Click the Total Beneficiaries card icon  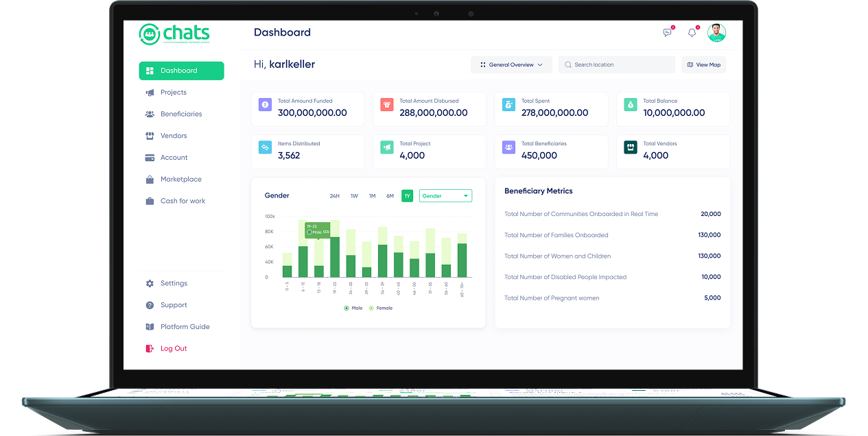click(x=508, y=147)
